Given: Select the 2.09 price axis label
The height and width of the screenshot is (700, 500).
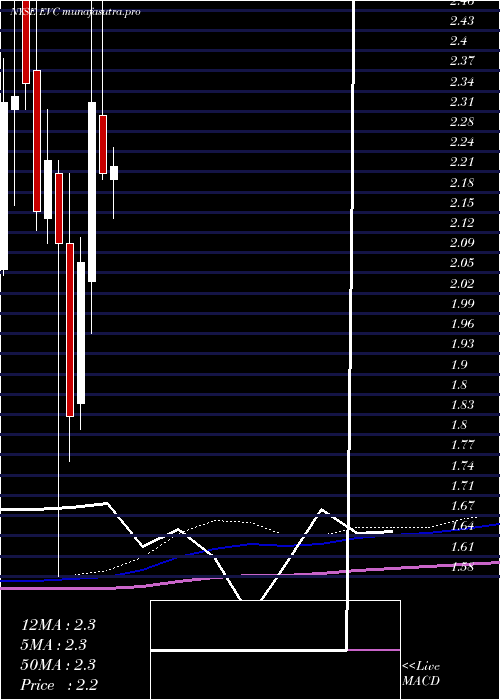Looking at the screenshot, I should pos(462,242).
